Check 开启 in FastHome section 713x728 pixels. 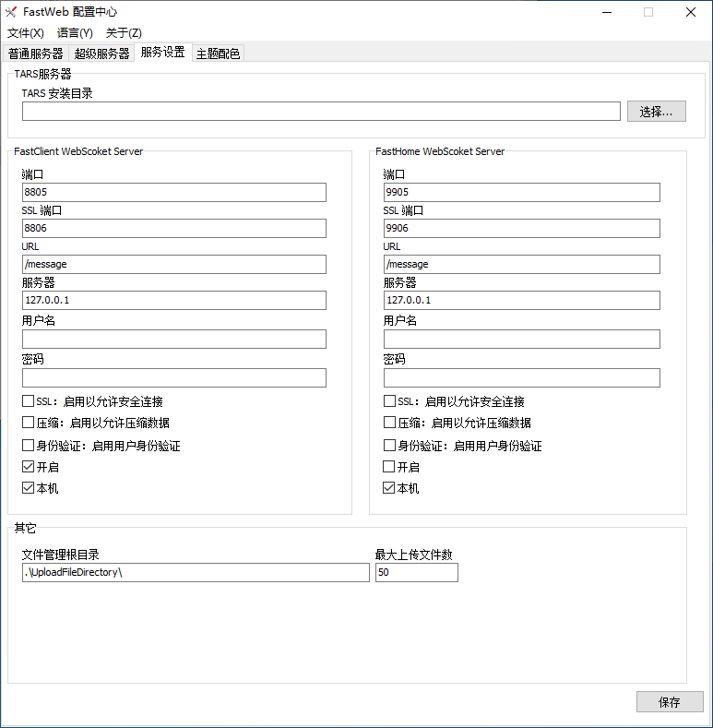[389, 466]
